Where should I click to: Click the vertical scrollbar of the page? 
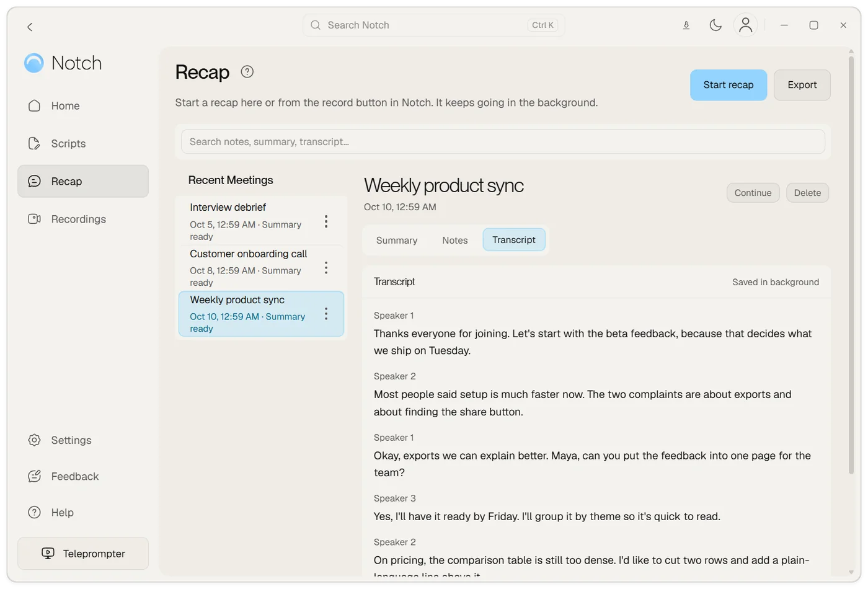coord(851,267)
